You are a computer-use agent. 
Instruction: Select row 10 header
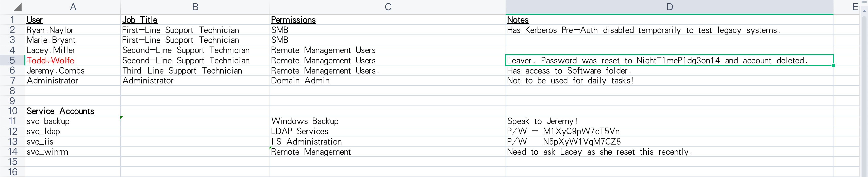click(x=12, y=111)
